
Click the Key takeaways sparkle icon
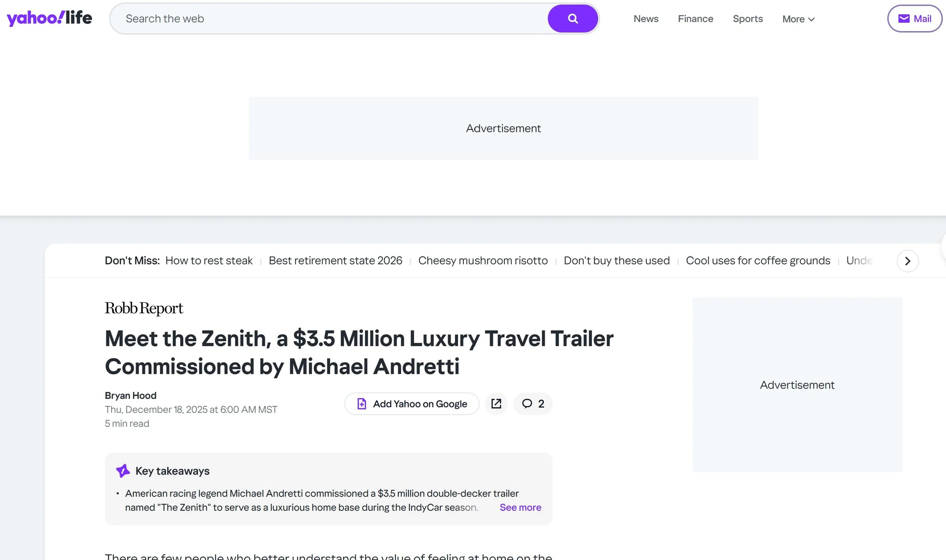(x=123, y=471)
